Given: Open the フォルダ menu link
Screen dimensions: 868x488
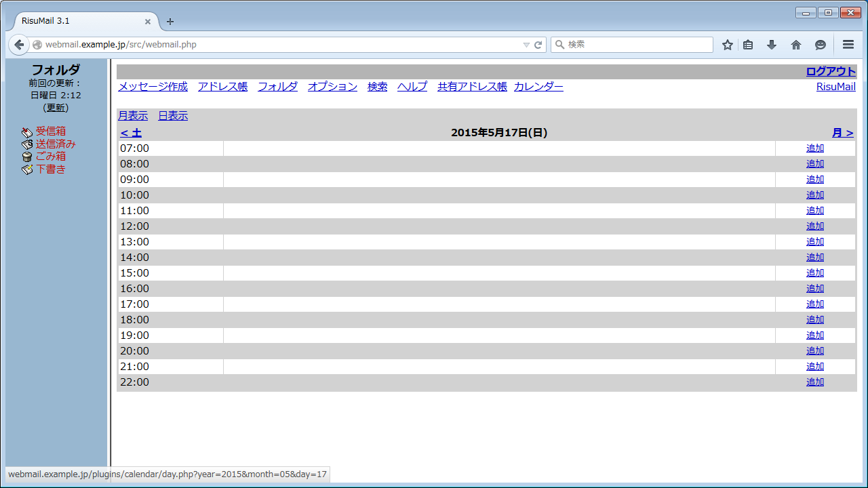Looking at the screenshot, I should pos(277,87).
